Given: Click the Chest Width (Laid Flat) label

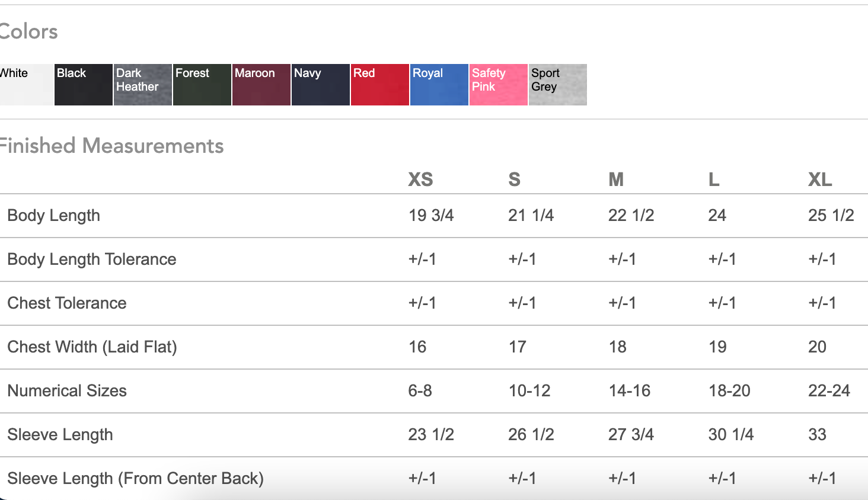Looking at the screenshot, I should [92, 347].
